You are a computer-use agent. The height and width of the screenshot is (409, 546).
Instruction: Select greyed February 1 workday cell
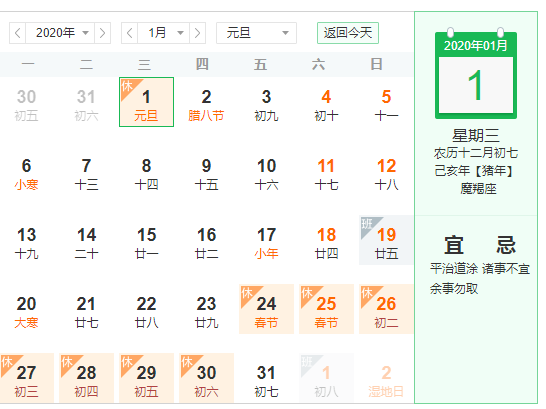click(x=326, y=378)
